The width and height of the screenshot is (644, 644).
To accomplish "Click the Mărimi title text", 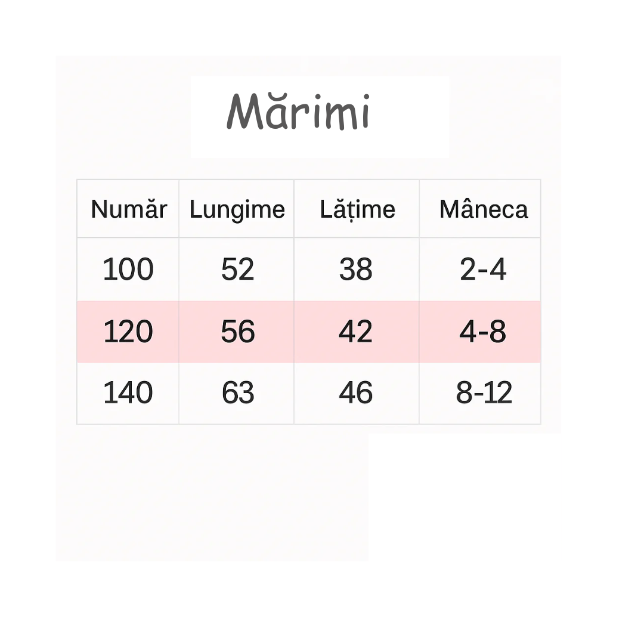I will click(x=298, y=112).
